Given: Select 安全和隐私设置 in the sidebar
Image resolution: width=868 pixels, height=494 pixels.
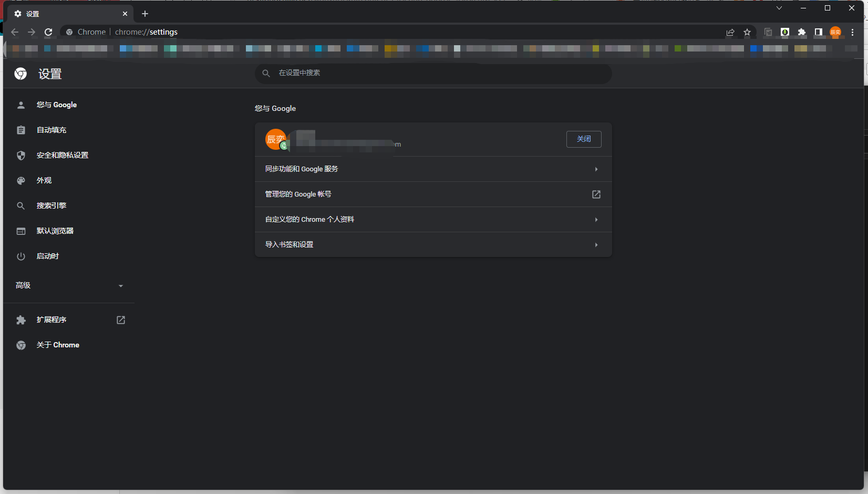Looking at the screenshot, I should point(62,155).
